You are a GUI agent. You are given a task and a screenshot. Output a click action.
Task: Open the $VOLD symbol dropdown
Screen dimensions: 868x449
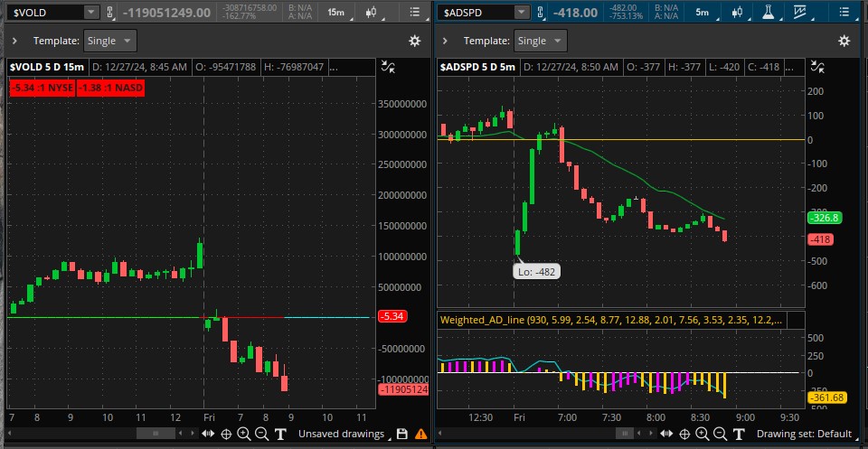pos(91,12)
